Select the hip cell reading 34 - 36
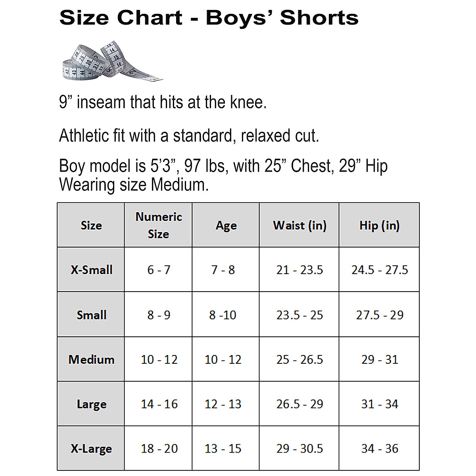The image size is (476, 476). [379, 449]
